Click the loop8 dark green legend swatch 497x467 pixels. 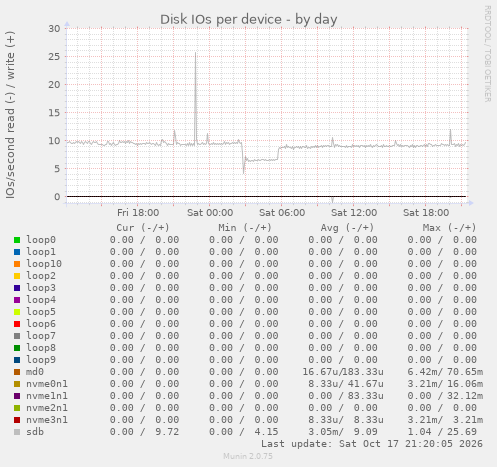pos(17,348)
